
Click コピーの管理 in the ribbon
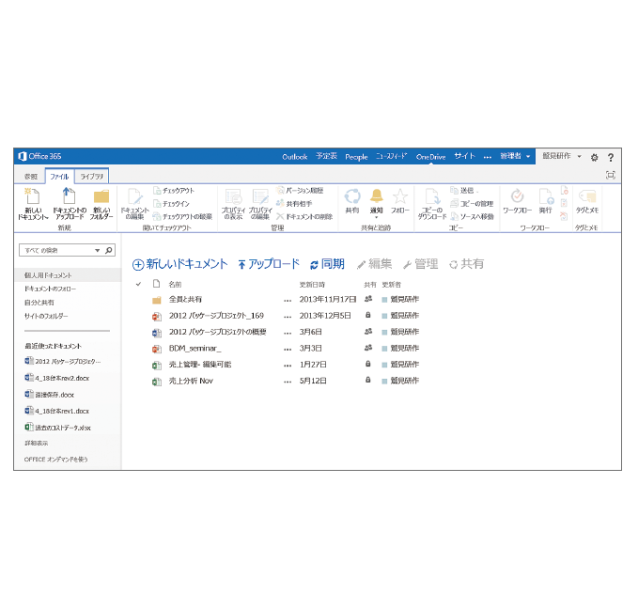472,203
